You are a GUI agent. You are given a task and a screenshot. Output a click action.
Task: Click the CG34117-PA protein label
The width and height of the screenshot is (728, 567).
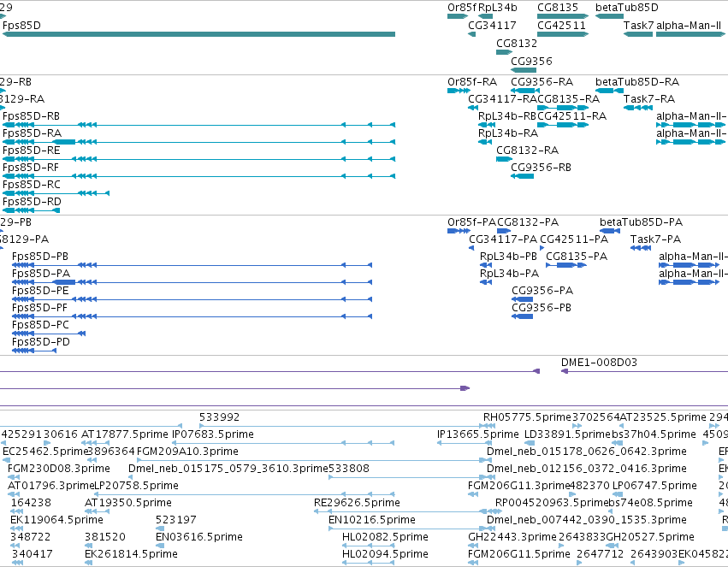click(503, 239)
